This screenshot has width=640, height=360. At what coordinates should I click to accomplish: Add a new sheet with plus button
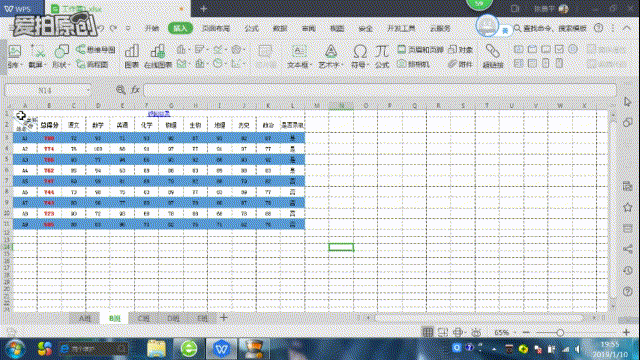pos(224,318)
